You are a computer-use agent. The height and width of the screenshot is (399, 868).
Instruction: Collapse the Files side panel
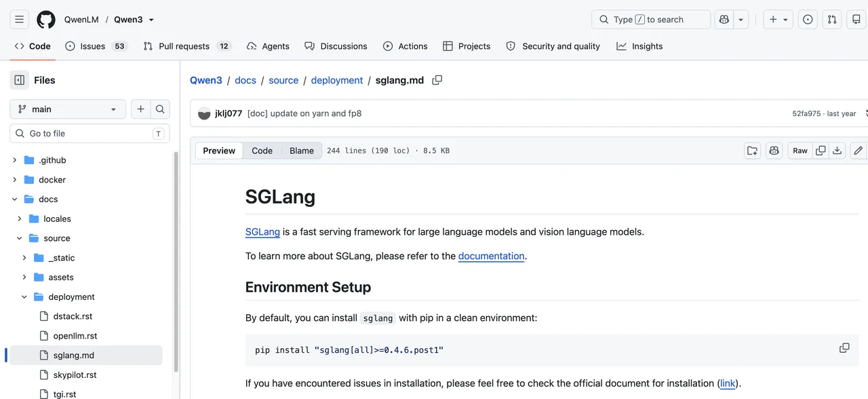pyautogui.click(x=20, y=80)
